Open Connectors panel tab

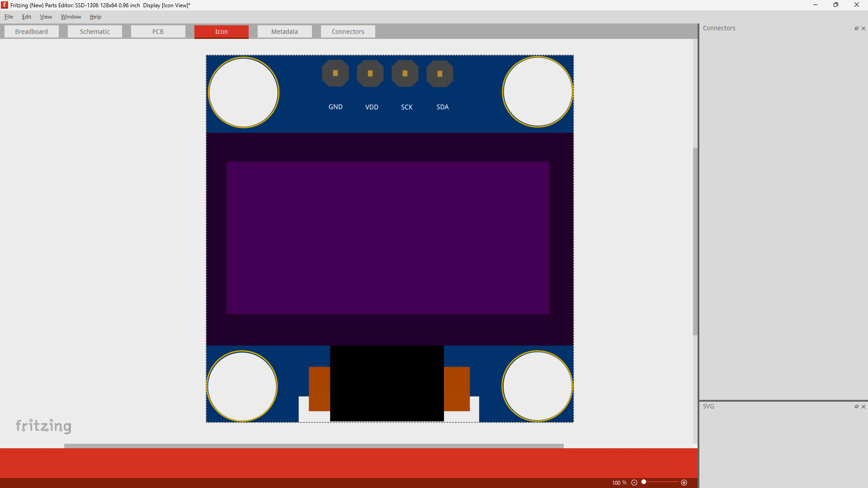[x=718, y=28]
